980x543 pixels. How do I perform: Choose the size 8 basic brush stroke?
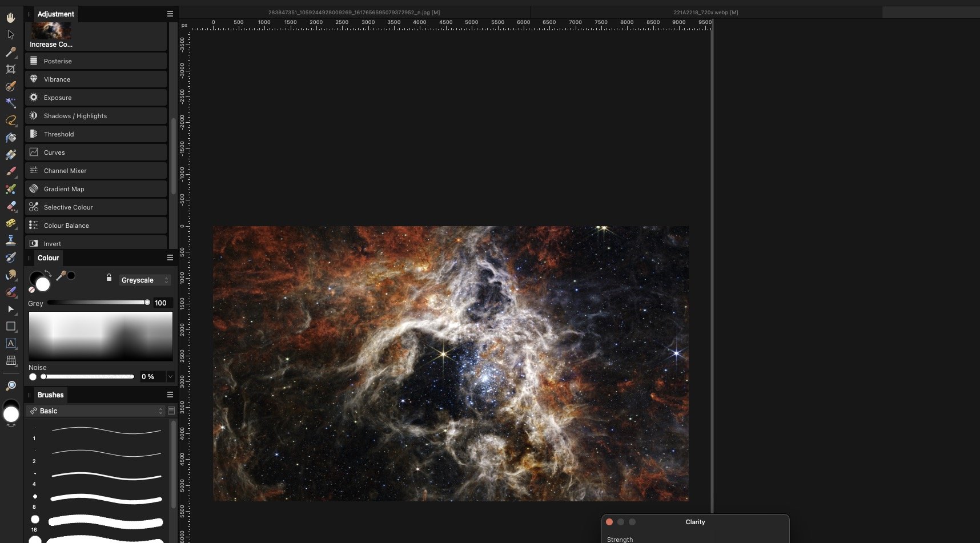click(106, 499)
